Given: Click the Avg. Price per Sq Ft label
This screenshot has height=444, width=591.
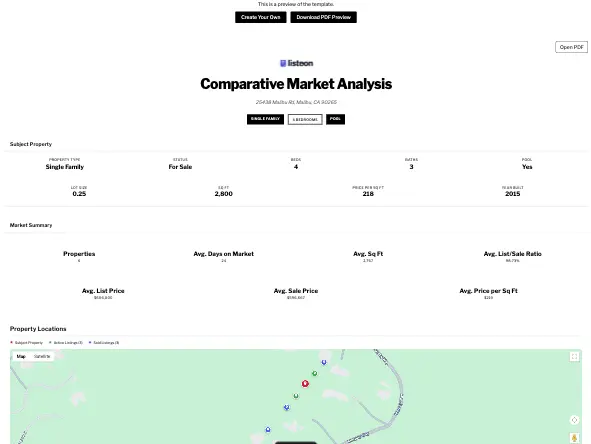Looking at the screenshot, I should 488,291.
